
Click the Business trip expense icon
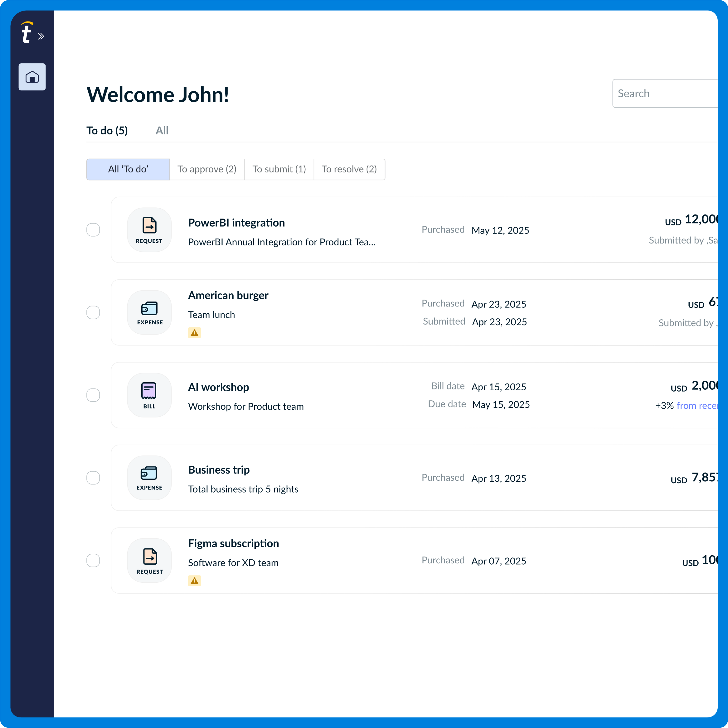click(x=149, y=478)
